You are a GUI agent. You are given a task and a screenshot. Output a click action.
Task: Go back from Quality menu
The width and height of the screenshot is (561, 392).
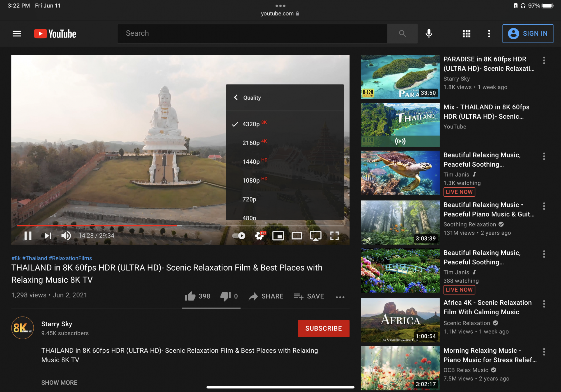pos(236,97)
